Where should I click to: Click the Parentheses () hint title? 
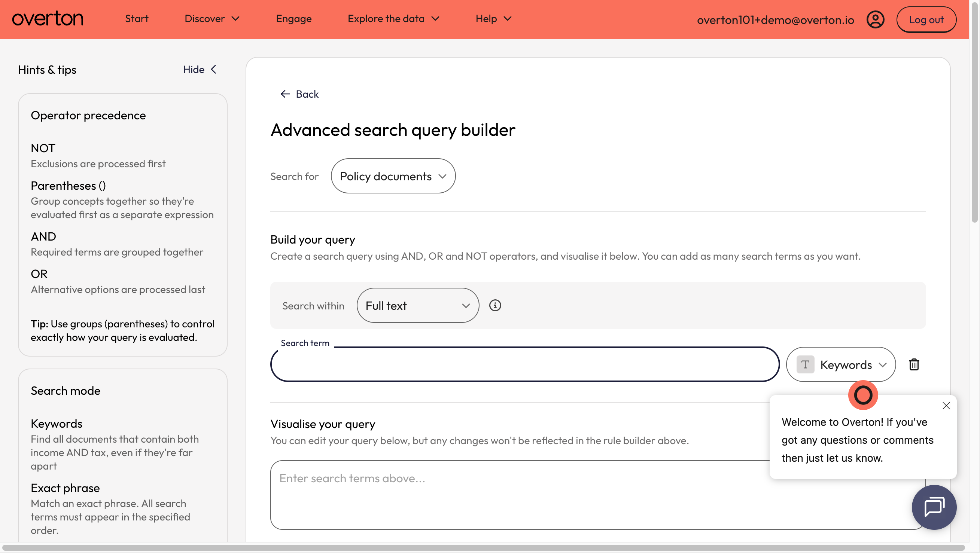click(68, 186)
